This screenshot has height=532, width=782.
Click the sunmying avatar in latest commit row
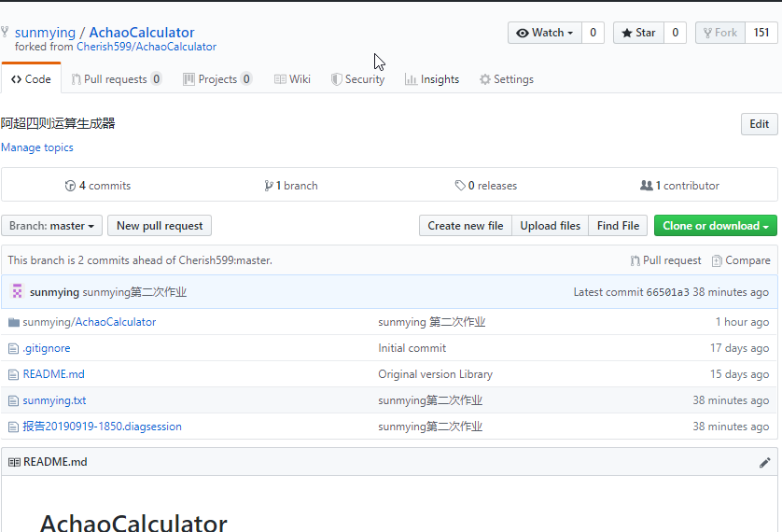[17, 291]
